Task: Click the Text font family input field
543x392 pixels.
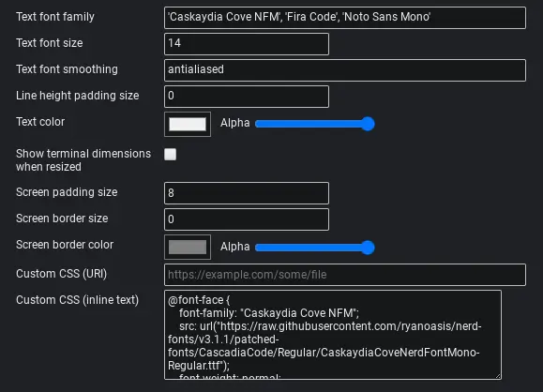Action: pyautogui.click(x=345, y=18)
